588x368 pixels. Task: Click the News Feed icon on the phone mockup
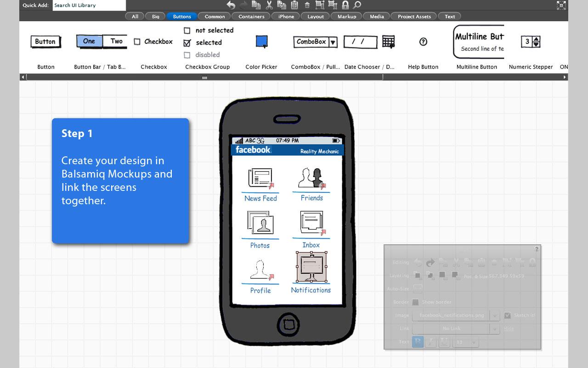pyautogui.click(x=260, y=179)
